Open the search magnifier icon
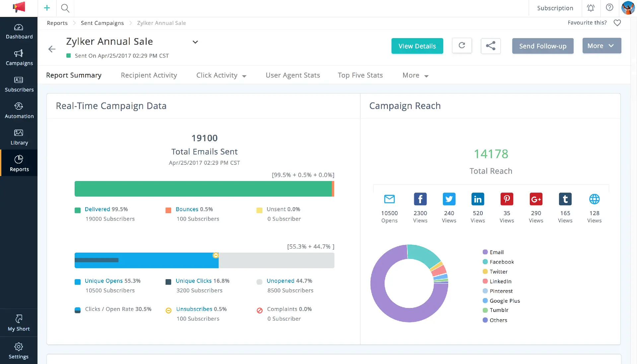 tap(65, 8)
